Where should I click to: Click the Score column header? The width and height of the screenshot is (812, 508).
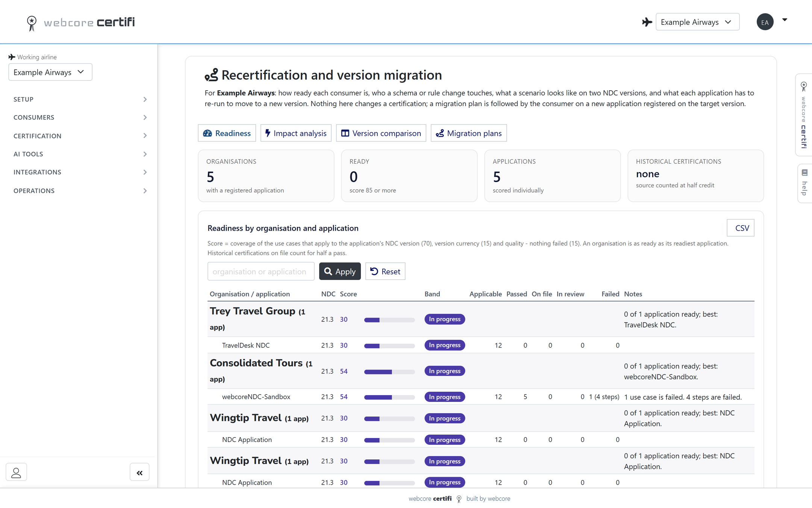coord(348,294)
